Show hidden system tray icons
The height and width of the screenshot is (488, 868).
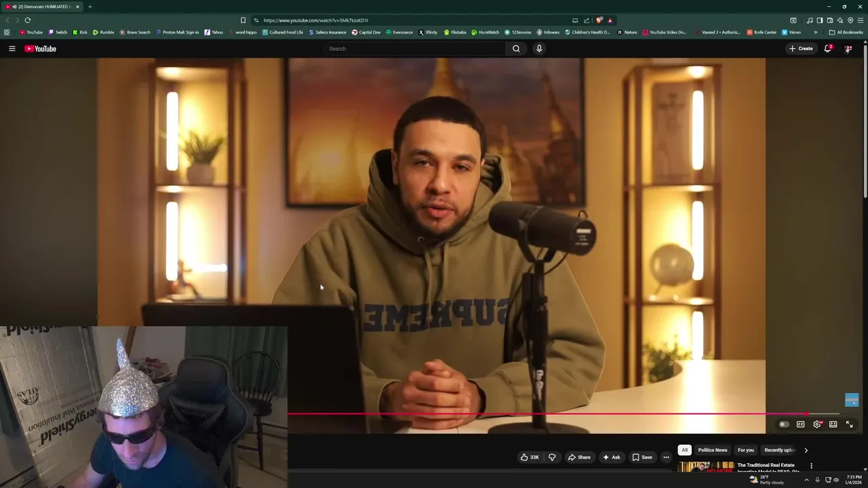point(806,480)
